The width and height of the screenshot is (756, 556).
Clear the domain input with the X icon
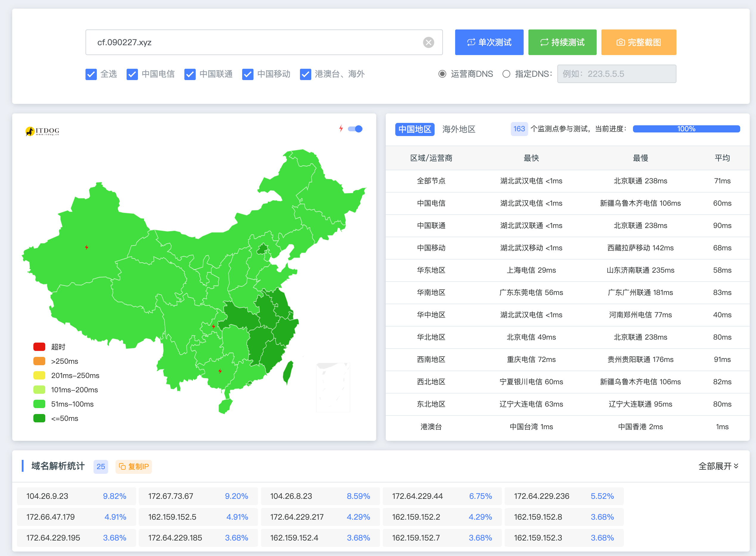(x=428, y=42)
